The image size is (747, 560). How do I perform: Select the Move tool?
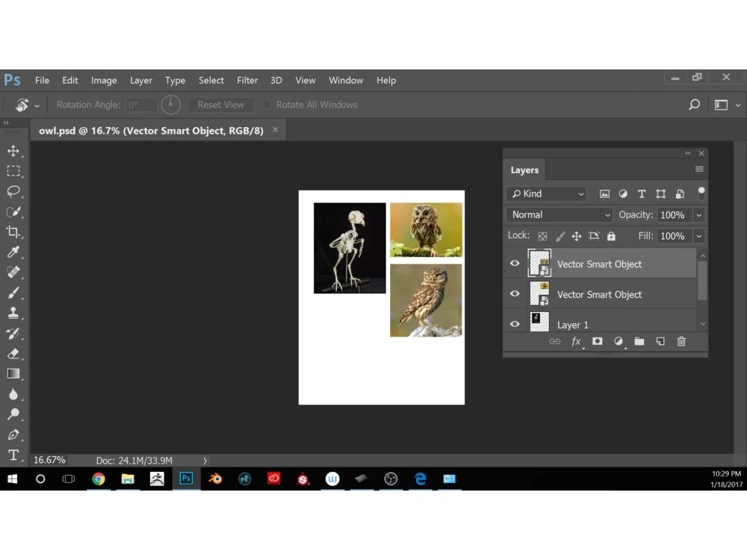[13, 150]
